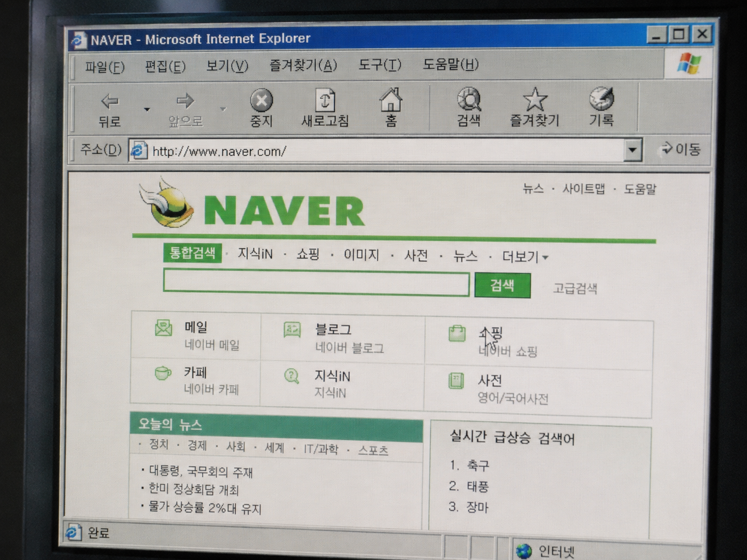Open headline 한미 정상회담 개최
Screen dimensions: 747x560
click(194, 489)
